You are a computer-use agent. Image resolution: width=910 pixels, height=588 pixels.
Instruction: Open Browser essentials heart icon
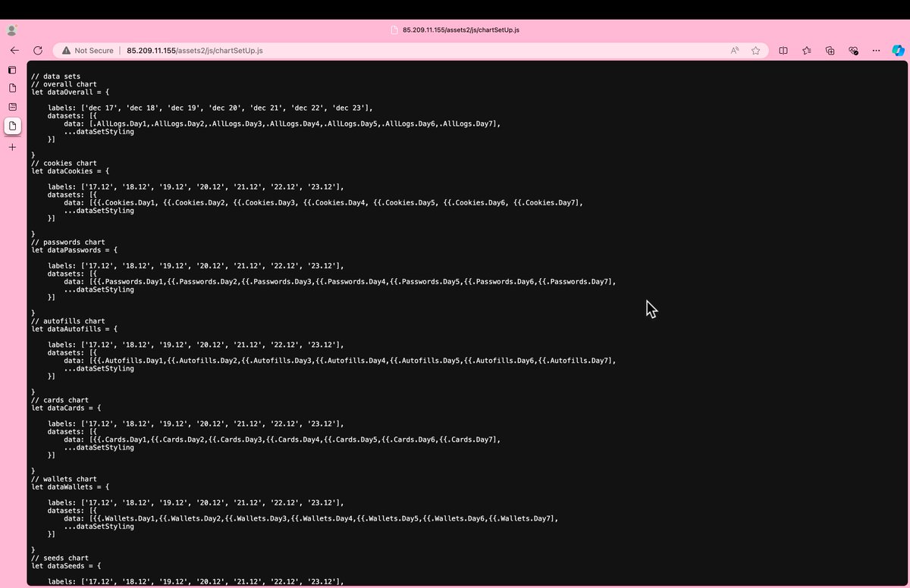(x=853, y=51)
